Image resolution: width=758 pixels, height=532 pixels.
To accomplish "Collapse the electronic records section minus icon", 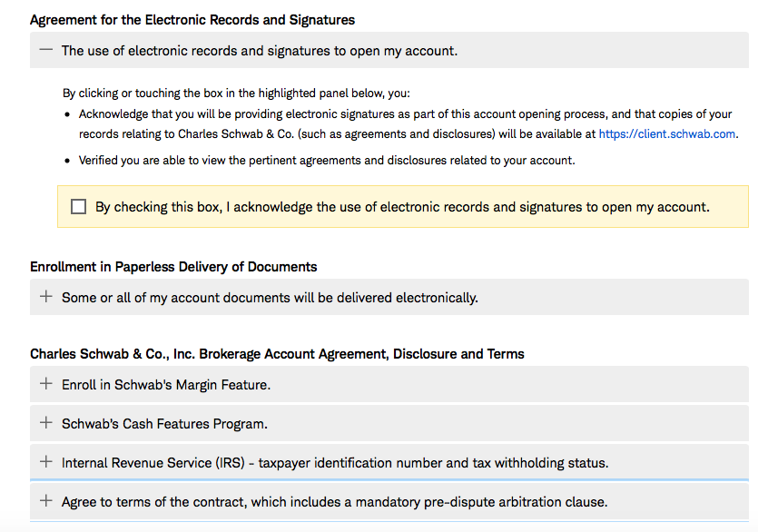I will coord(46,50).
